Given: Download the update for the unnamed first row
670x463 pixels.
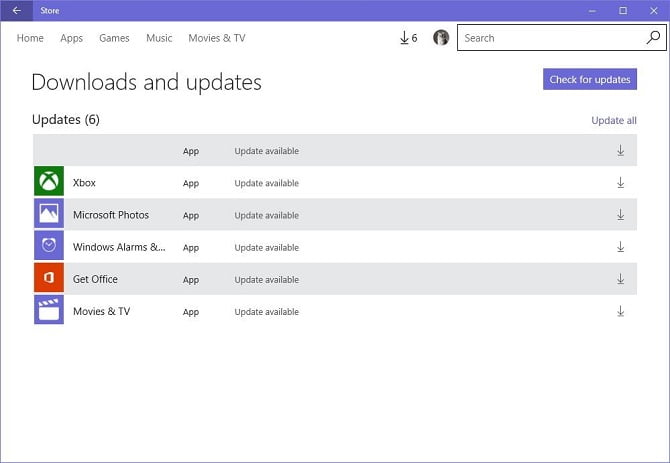Looking at the screenshot, I should pos(620,150).
